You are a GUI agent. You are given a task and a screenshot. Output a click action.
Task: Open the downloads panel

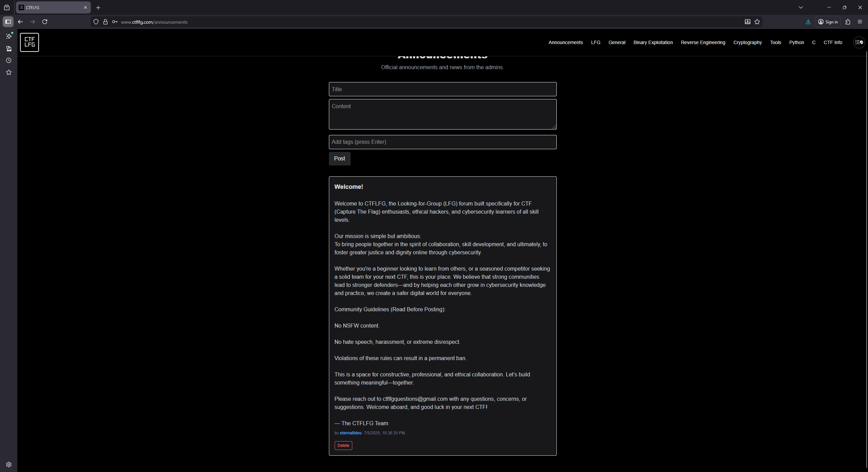(808, 22)
